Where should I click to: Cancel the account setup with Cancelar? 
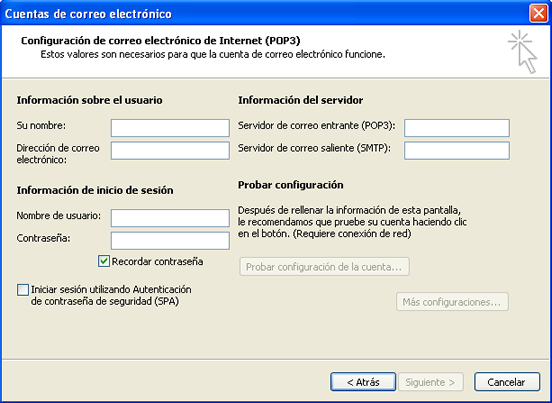pos(507,382)
